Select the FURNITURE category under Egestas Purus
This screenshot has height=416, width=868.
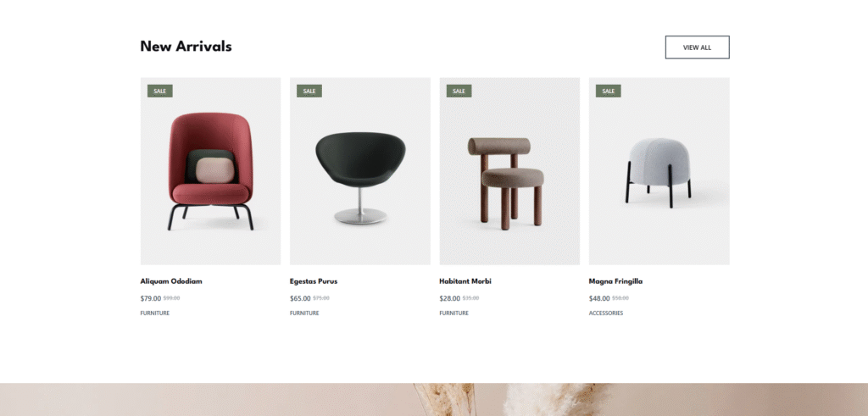tap(304, 313)
